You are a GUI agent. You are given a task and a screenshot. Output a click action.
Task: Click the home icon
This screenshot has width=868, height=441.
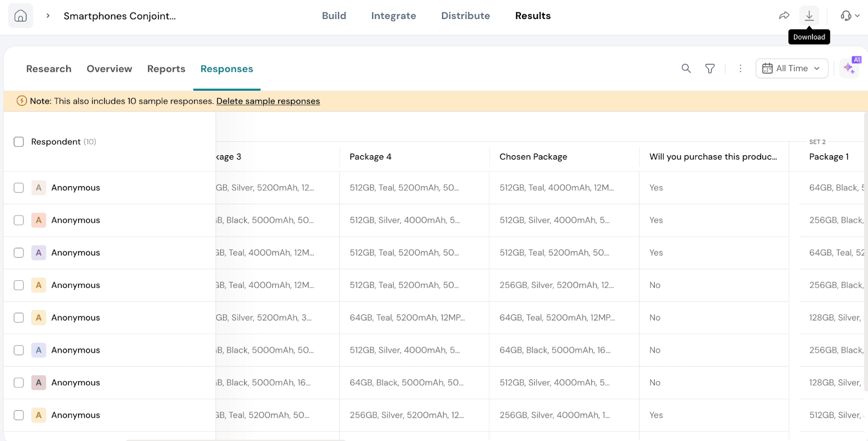21,16
